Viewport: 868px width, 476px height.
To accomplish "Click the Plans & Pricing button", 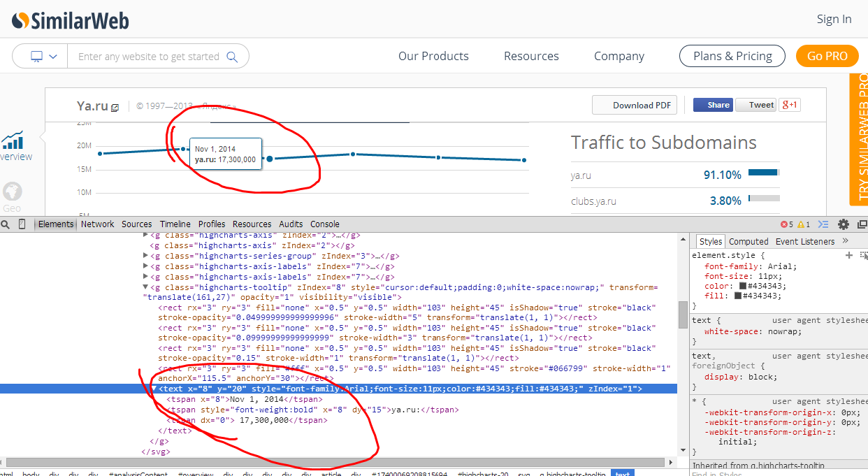I will coord(732,56).
